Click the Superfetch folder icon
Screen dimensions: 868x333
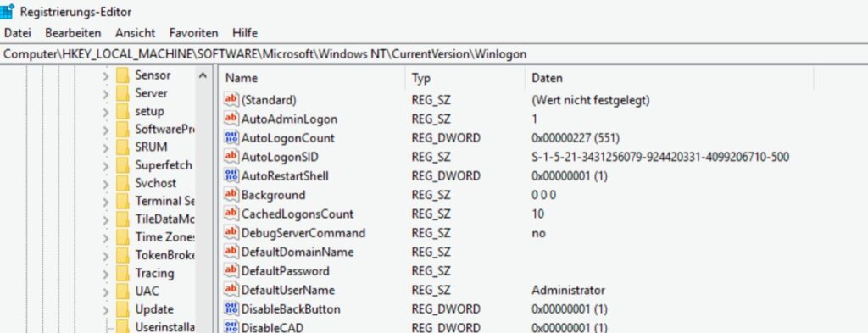123,165
